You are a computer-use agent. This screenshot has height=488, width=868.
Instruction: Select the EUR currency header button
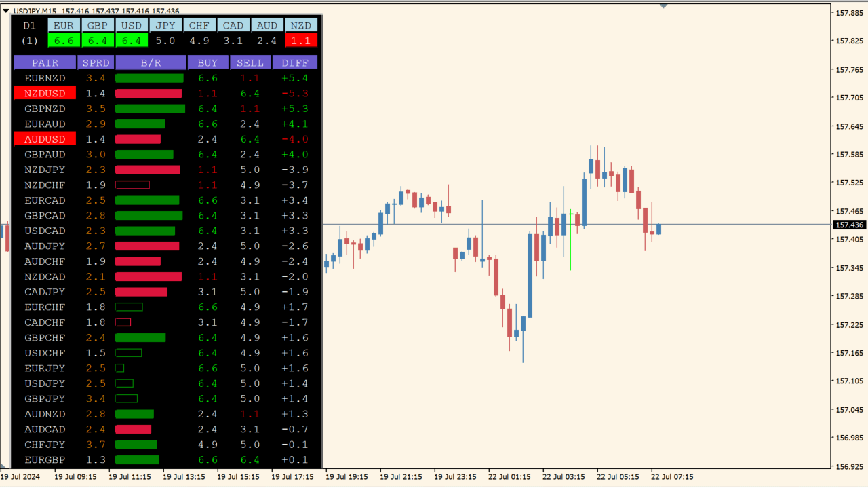coord(64,26)
